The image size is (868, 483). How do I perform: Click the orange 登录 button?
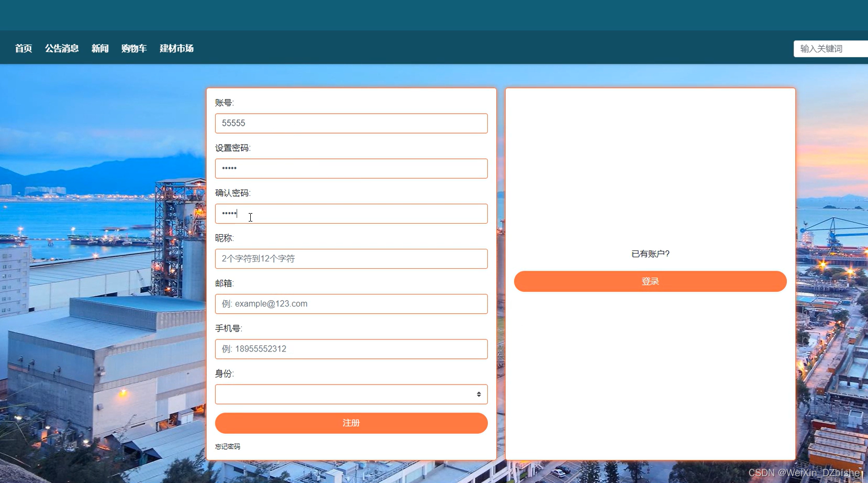[650, 281]
